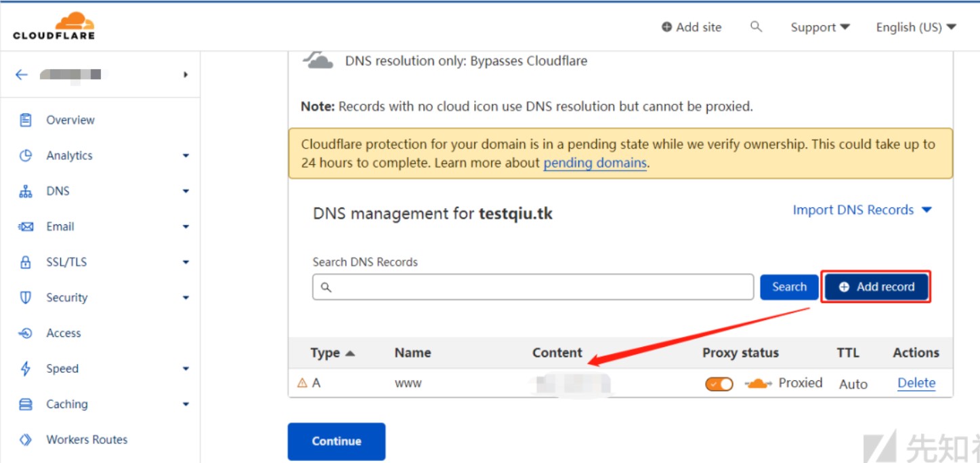Select the Speed lightning bolt icon
Viewport: 980px width, 463px height.
click(26, 369)
